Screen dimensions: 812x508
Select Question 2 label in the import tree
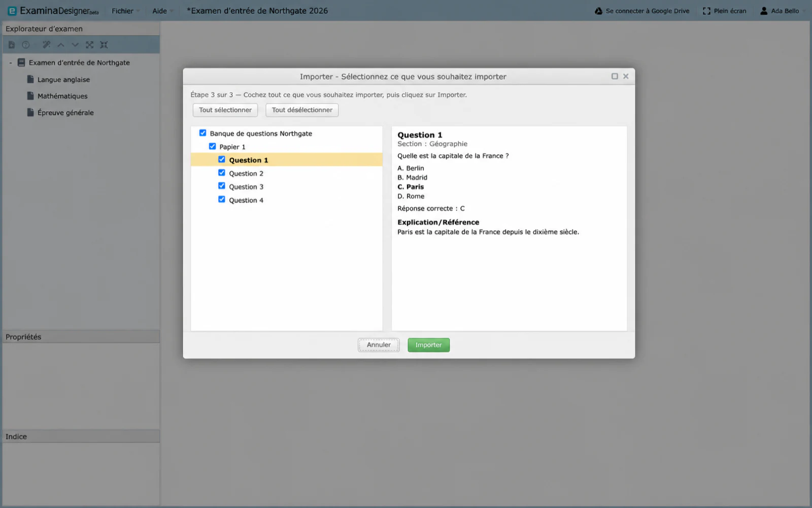click(246, 173)
